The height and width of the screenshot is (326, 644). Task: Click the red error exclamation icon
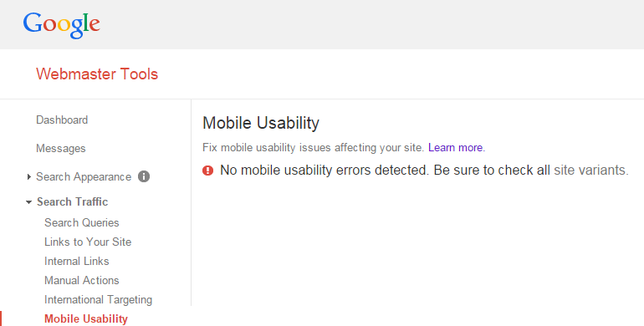point(207,170)
